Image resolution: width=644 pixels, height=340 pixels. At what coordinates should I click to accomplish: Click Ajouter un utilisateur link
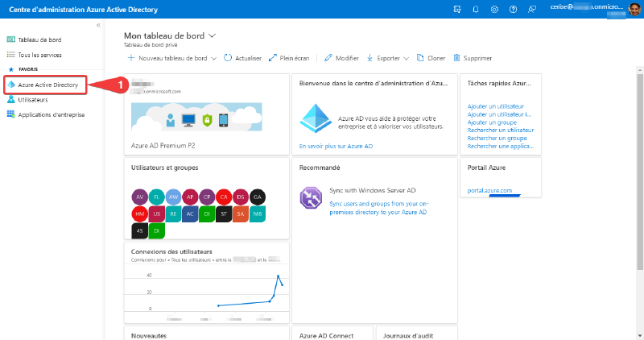pyautogui.click(x=495, y=106)
